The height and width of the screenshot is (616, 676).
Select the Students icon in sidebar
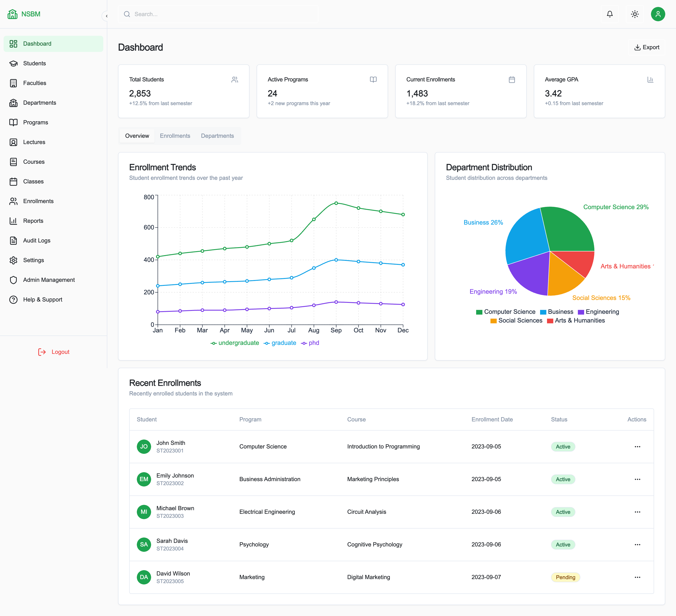(x=13, y=63)
